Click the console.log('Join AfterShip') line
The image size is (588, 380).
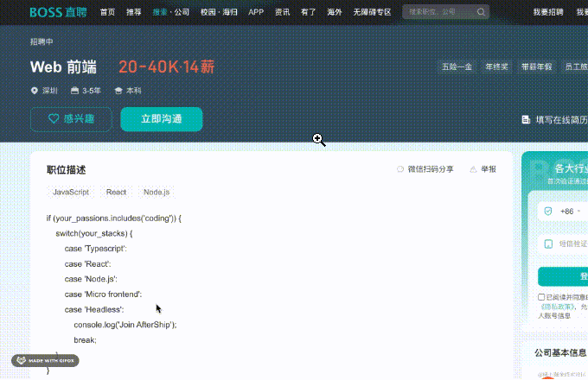[x=125, y=325]
